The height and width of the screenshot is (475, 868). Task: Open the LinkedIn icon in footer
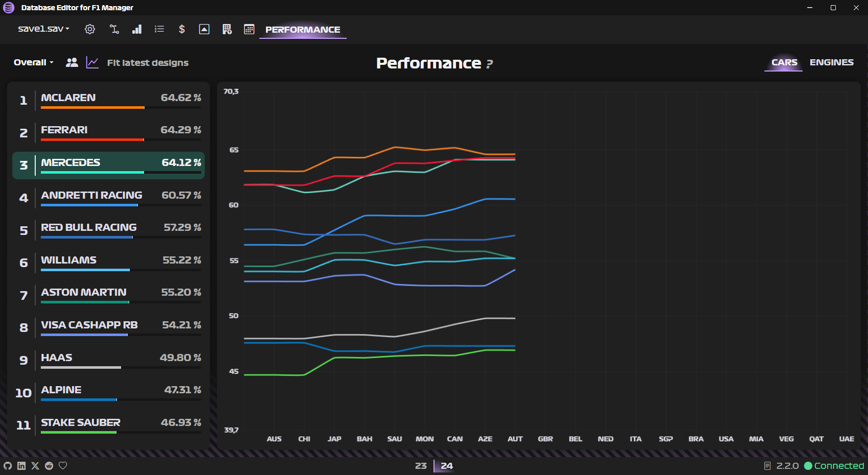click(x=21, y=466)
